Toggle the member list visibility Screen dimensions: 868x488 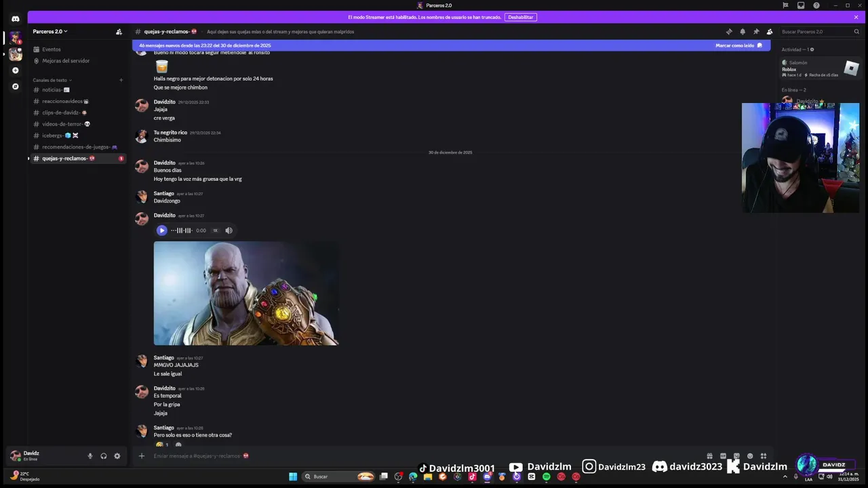(770, 32)
